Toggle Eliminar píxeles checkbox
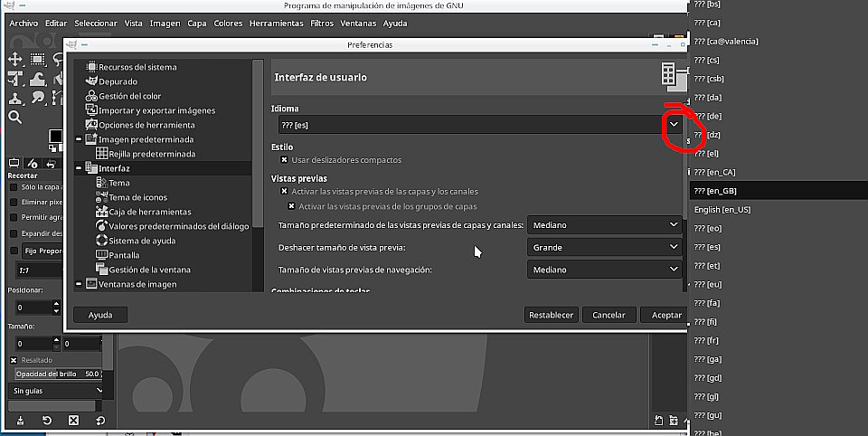The width and height of the screenshot is (868, 436). pos(14,203)
